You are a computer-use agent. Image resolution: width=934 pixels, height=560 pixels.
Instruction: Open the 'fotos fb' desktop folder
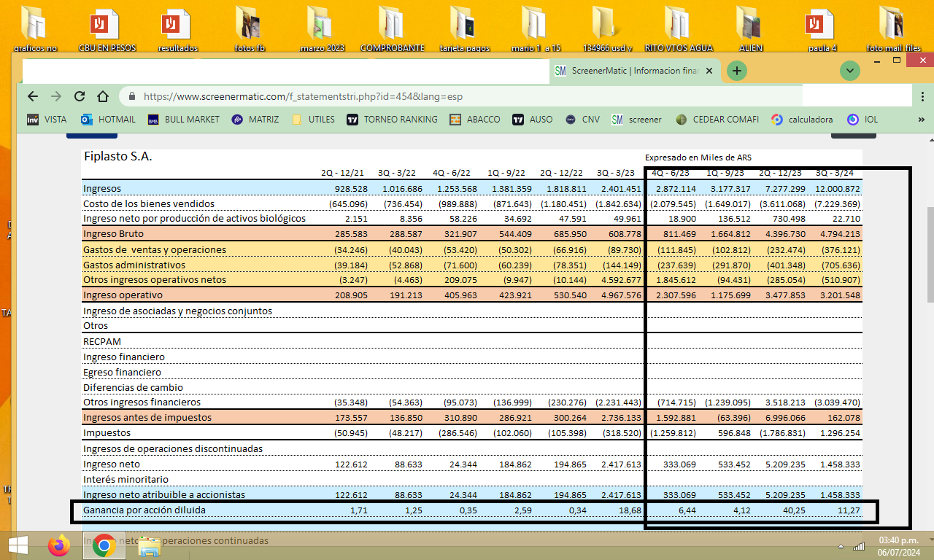(x=250, y=28)
